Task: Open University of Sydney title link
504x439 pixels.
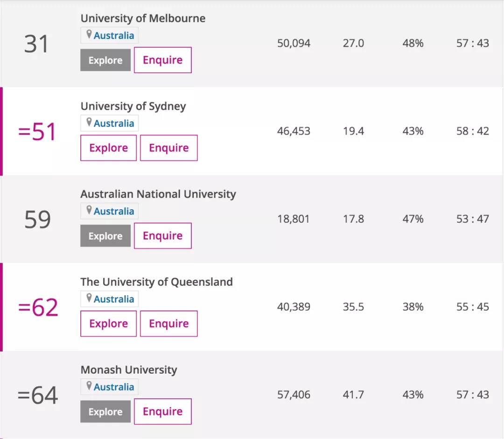Action: point(133,106)
